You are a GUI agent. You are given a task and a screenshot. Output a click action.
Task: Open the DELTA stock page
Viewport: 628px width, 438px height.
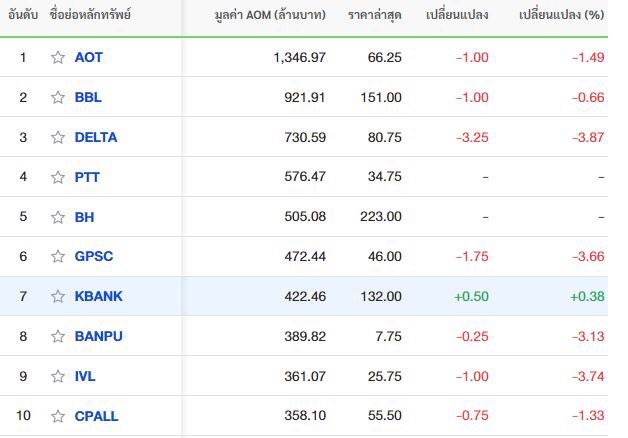pyautogui.click(x=96, y=137)
